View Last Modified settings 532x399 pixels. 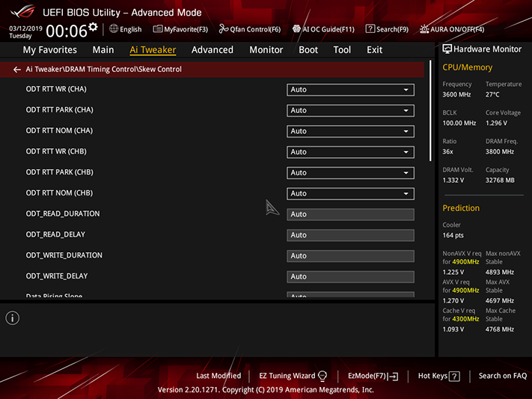tap(218, 376)
